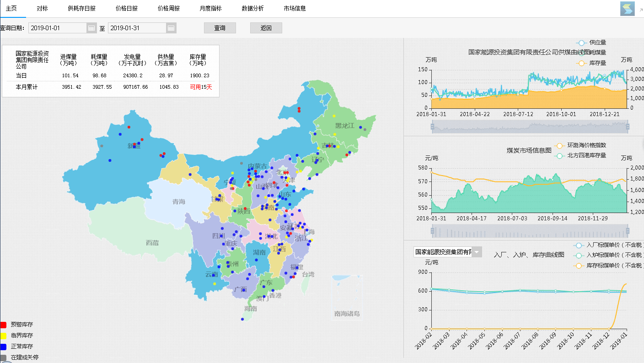Click the gray 在建或关停 legend square
The width and height of the screenshot is (644, 363).
4,358
